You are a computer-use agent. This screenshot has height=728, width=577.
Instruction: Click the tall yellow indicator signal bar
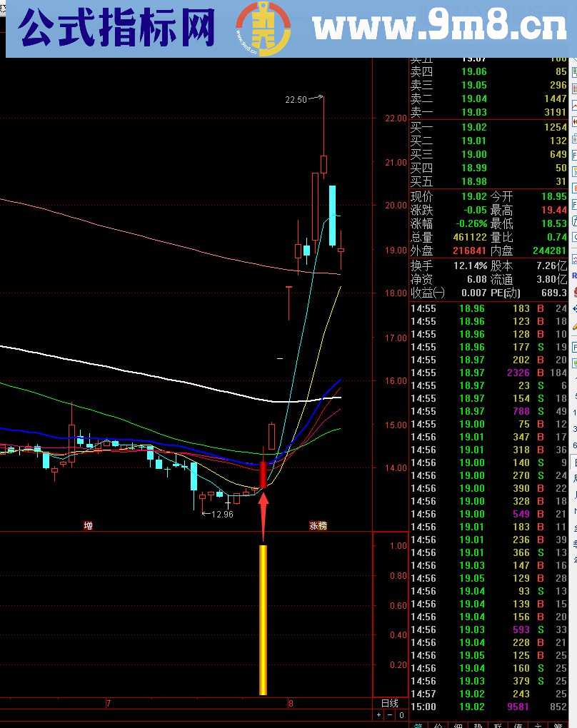pyautogui.click(x=263, y=620)
